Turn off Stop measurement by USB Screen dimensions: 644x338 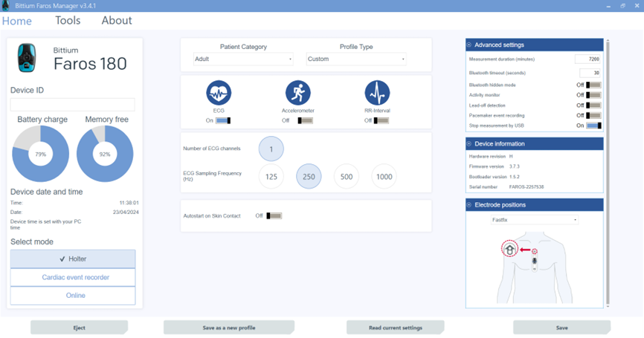click(593, 126)
